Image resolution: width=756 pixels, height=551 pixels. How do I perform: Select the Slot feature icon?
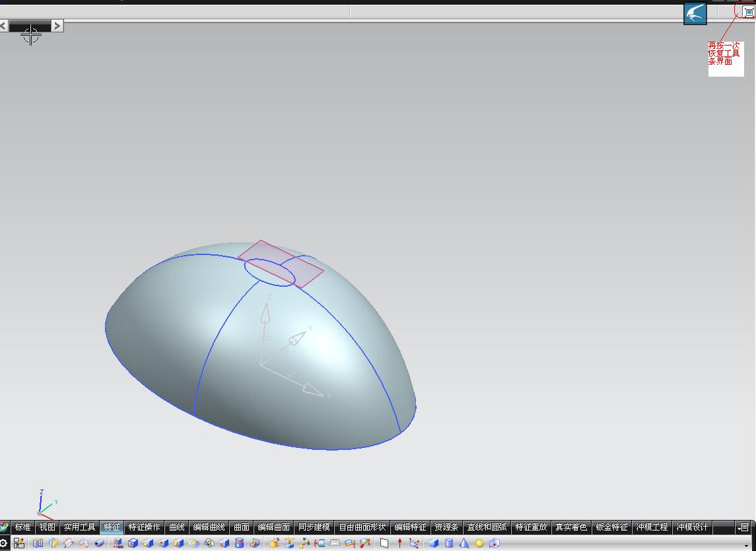click(x=224, y=543)
